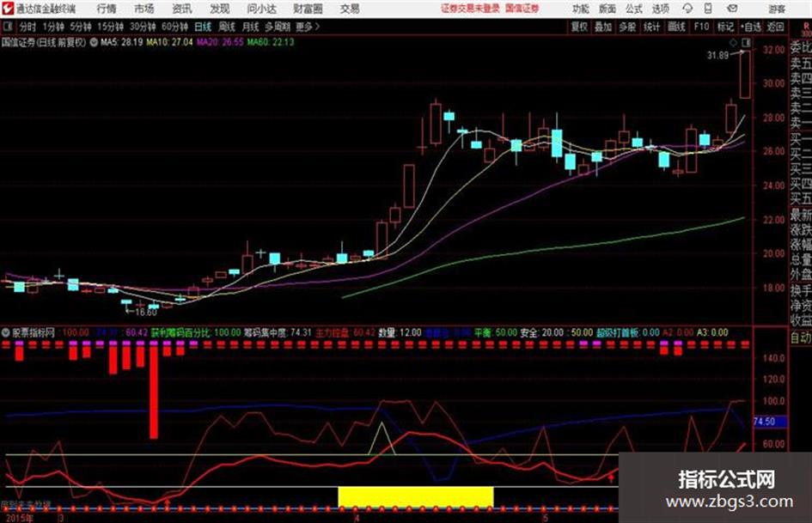Screen dimensions: 812x523
Task: Click the MA60: 22.13 value label
Action: coord(271,42)
